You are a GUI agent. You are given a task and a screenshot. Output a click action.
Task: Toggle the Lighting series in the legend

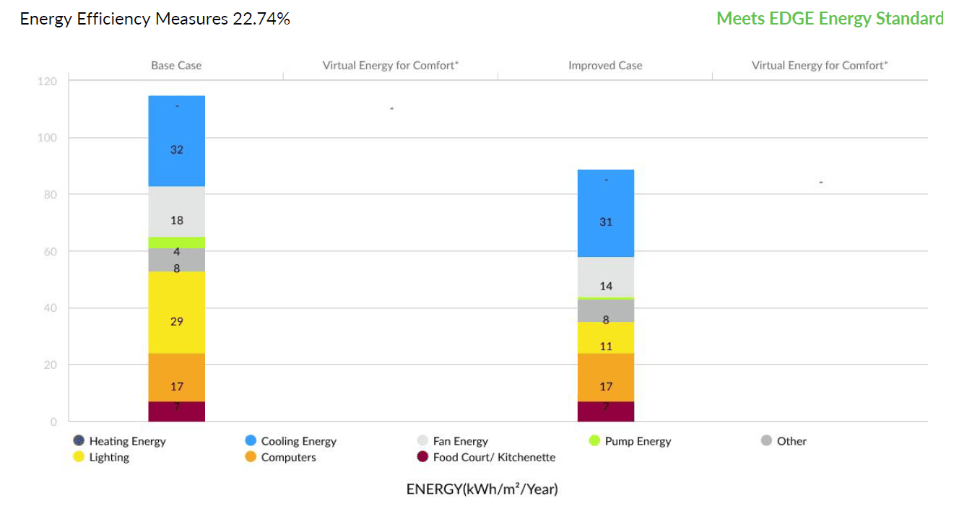(x=101, y=457)
